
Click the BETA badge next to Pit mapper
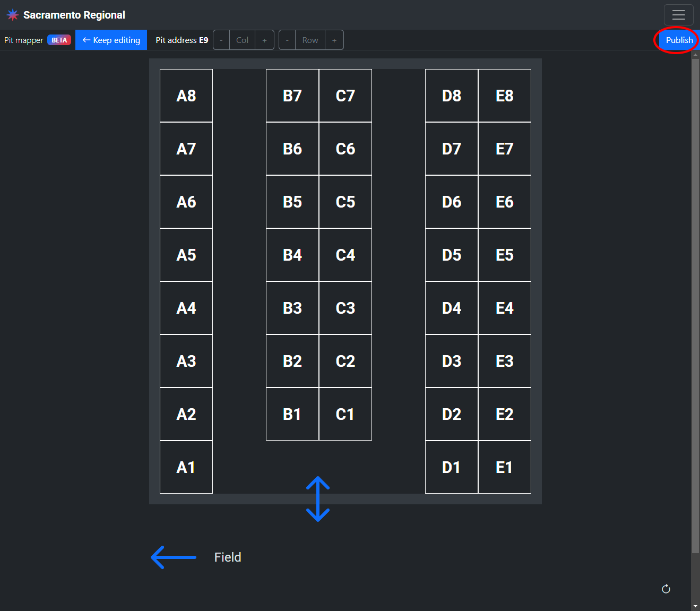pyautogui.click(x=59, y=40)
